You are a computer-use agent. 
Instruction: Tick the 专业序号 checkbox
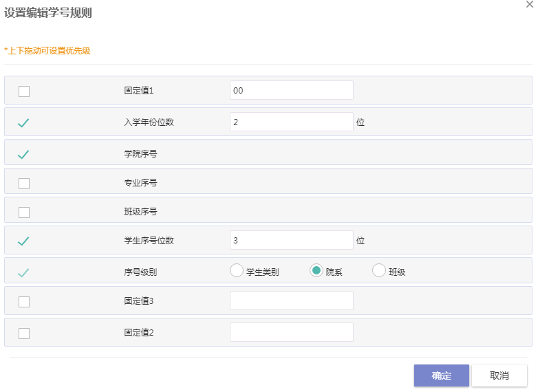click(24, 183)
